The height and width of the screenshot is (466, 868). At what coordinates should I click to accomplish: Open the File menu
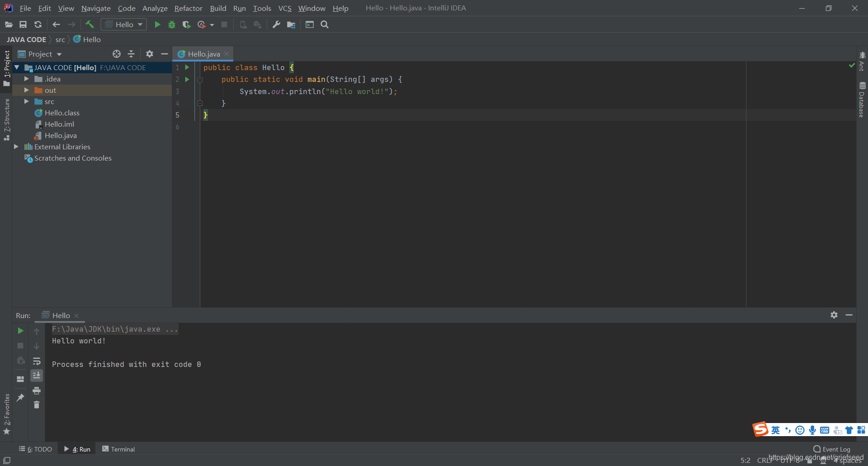point(25,8)
